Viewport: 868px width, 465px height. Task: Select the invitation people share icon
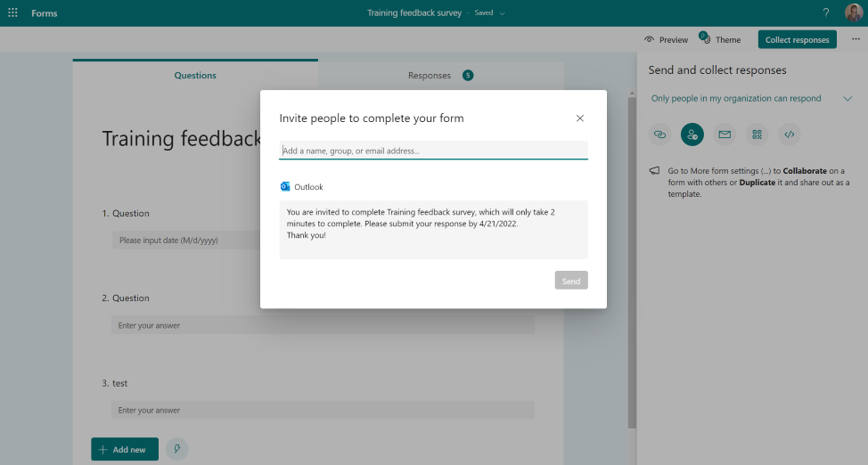click(692, 135)
